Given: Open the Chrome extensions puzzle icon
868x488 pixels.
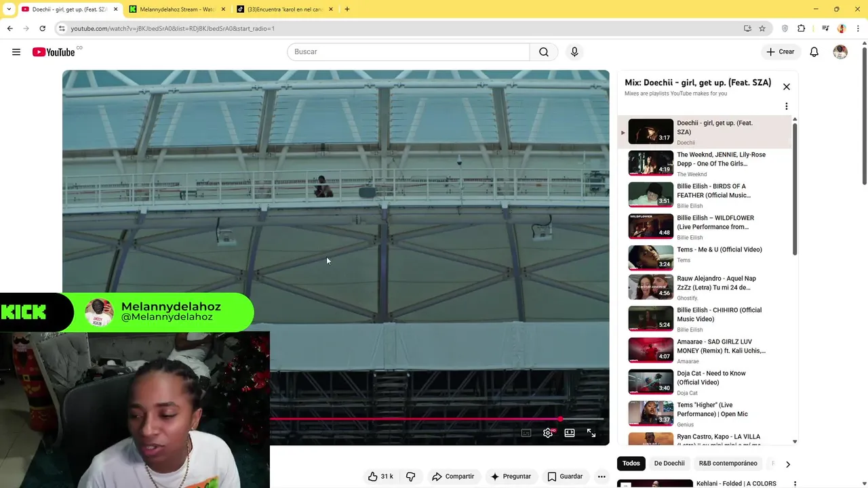Looking at the screenshot, I should pyautogui.click(x=802, y=28).
